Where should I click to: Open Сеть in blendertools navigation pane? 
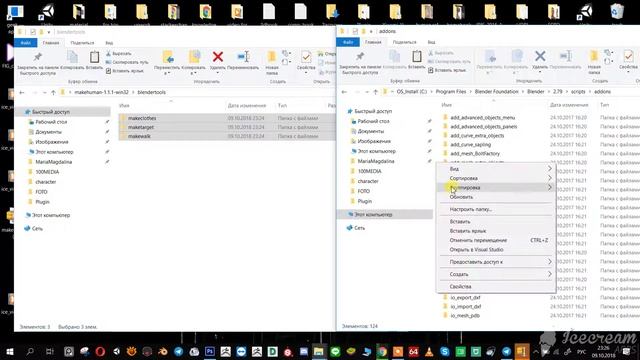[x=37, y=228]
